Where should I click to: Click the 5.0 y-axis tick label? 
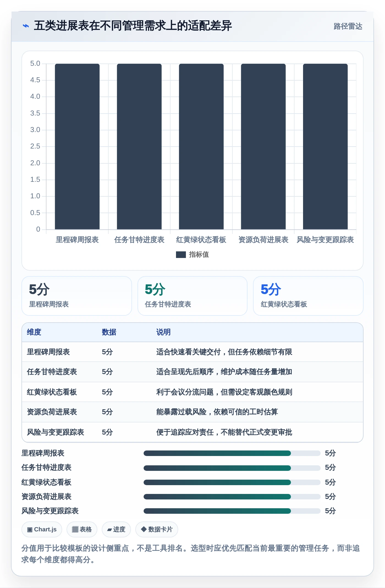[35, 64]
